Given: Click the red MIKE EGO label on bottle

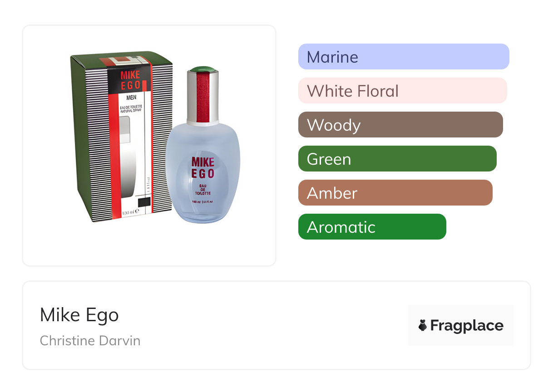Looking at the screenshot, I should pos(202,167).
